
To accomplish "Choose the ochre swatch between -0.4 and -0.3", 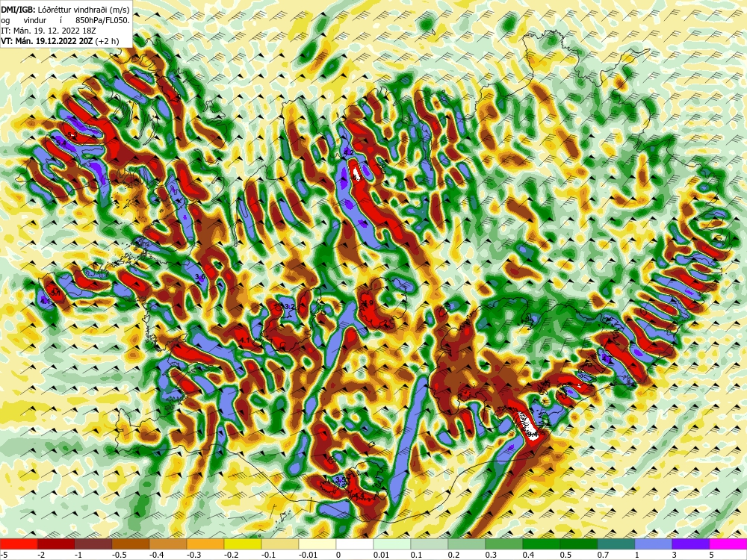I will click(168, 544).
